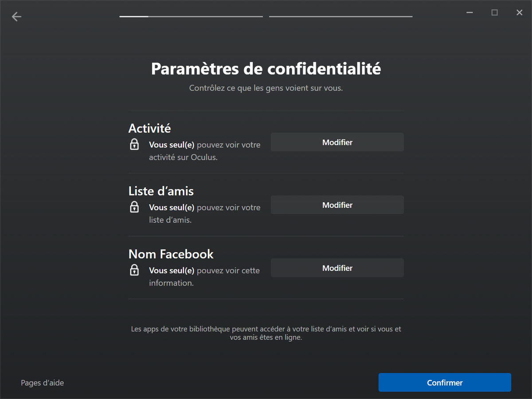The width and height of the screenshot is (532, 399).
Task: Modify the Liste d'amis privacy setting
Action: point(337,205)
